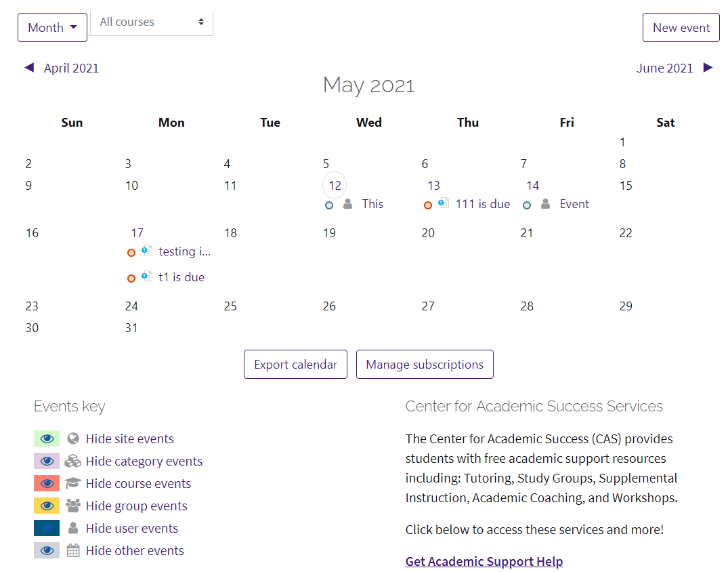
Task: Click the orange circle icon beside 't1 is due'
Action: coord(131,277)
